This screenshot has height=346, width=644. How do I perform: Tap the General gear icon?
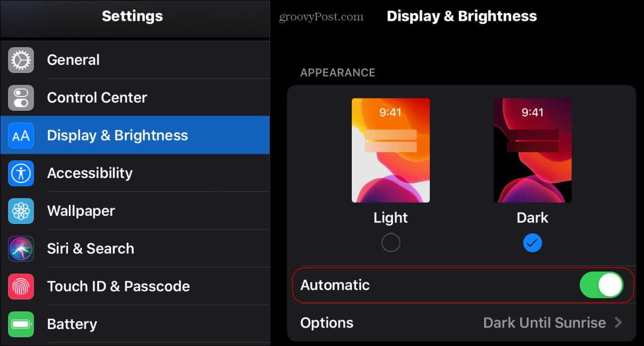pyautogui.click(x=21, y=60)
